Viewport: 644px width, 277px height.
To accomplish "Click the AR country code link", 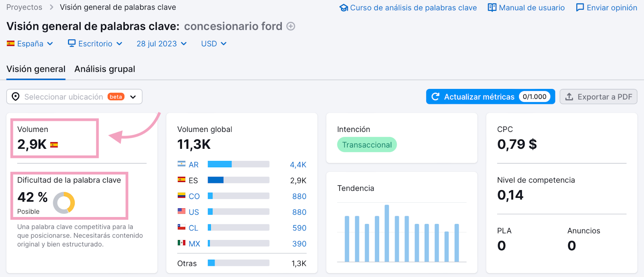I will (x=194, y=165).
